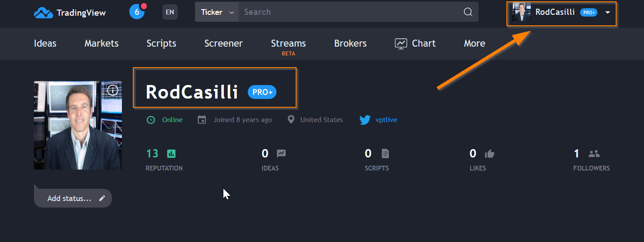Go to the Ideas menu
Screen dimensions: 644x242
[x=45, y=44]
